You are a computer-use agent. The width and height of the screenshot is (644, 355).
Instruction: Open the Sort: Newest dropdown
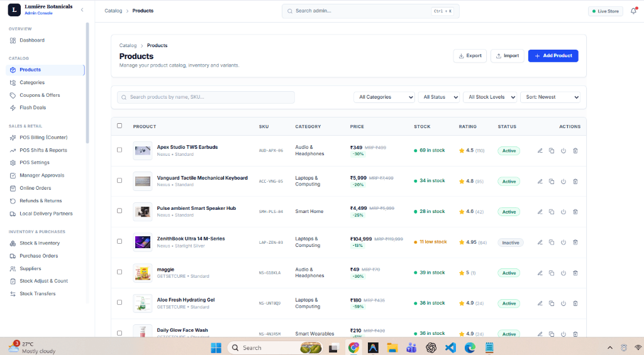pos(550,97)
